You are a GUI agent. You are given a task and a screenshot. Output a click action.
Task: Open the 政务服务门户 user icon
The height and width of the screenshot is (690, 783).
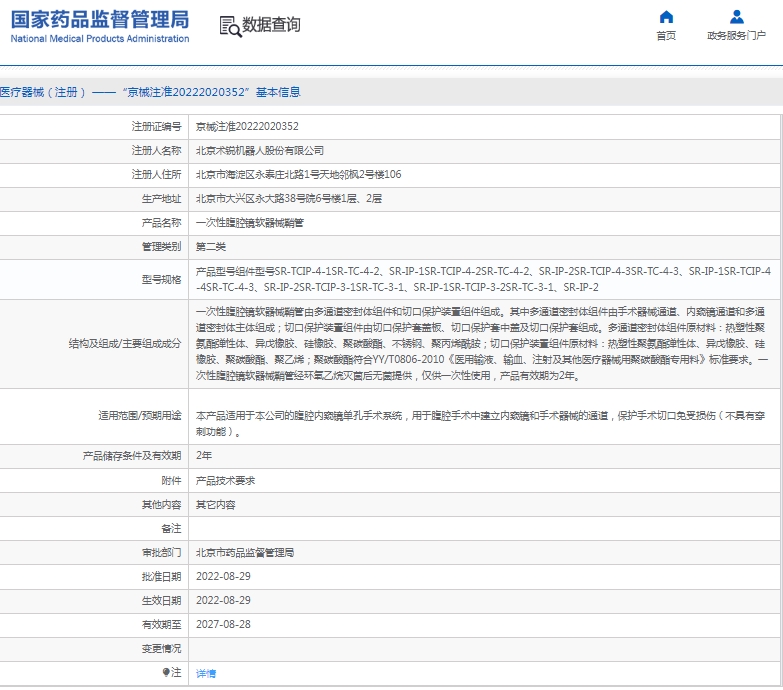coord(737,17)
